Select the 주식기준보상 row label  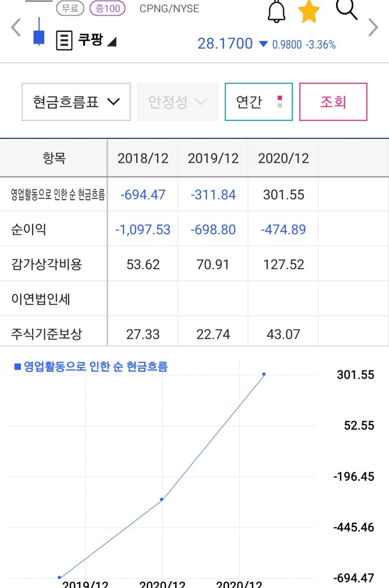(x=47, y=334)
